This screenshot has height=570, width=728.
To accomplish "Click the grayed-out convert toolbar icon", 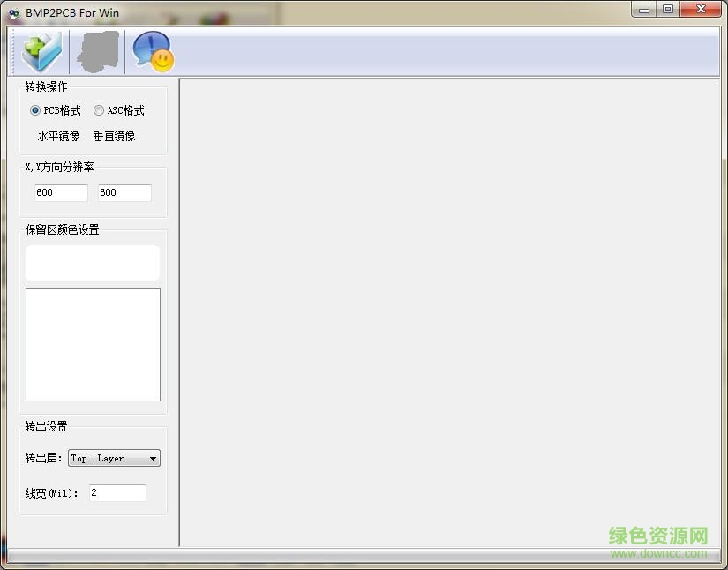I will click(x=96, y=51).
